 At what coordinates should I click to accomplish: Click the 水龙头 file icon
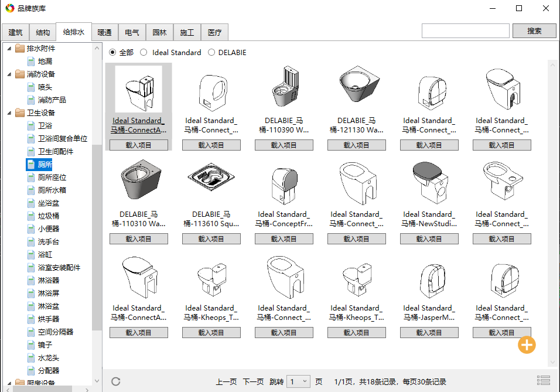31,358
